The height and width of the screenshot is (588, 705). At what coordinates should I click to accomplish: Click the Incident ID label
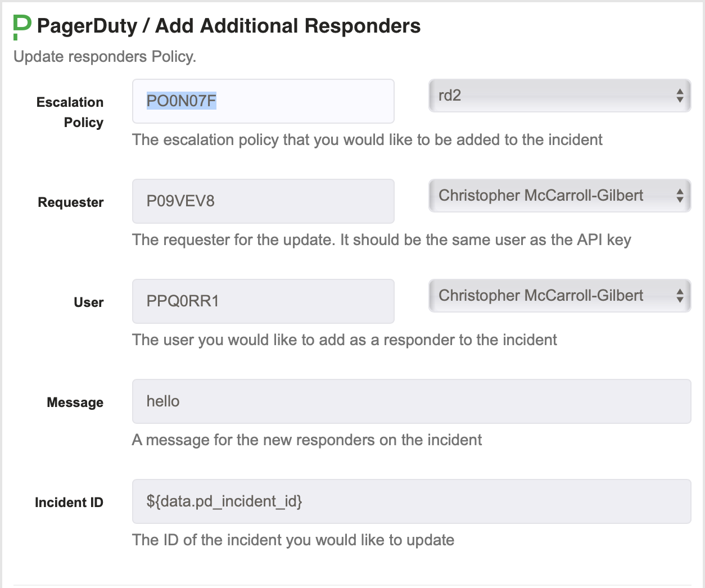tap(69, 503)
